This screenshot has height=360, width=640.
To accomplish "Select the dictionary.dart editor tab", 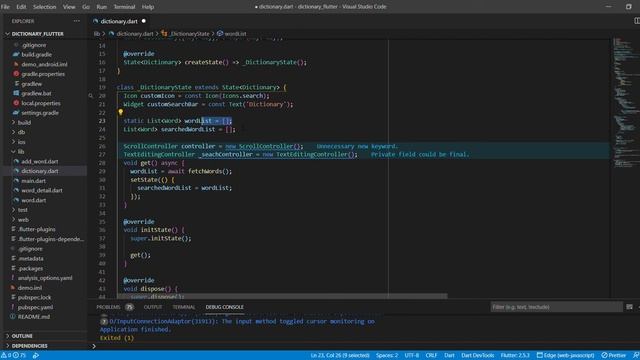I will click(119, 21).
